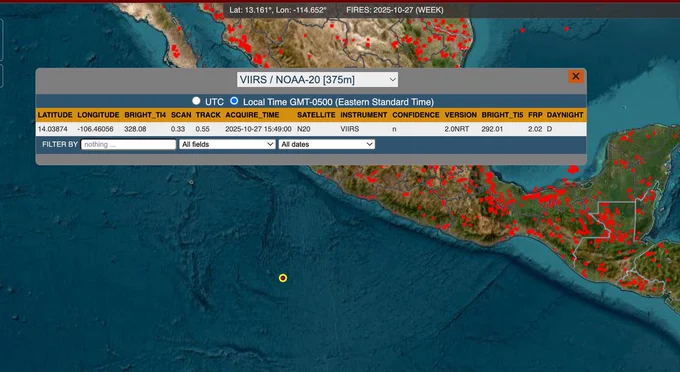Image resolution: width=680 pixels, height=372 pixels.
Task: Select Local Time GMT-0500 radio button
Action: [x=234, y=101]
